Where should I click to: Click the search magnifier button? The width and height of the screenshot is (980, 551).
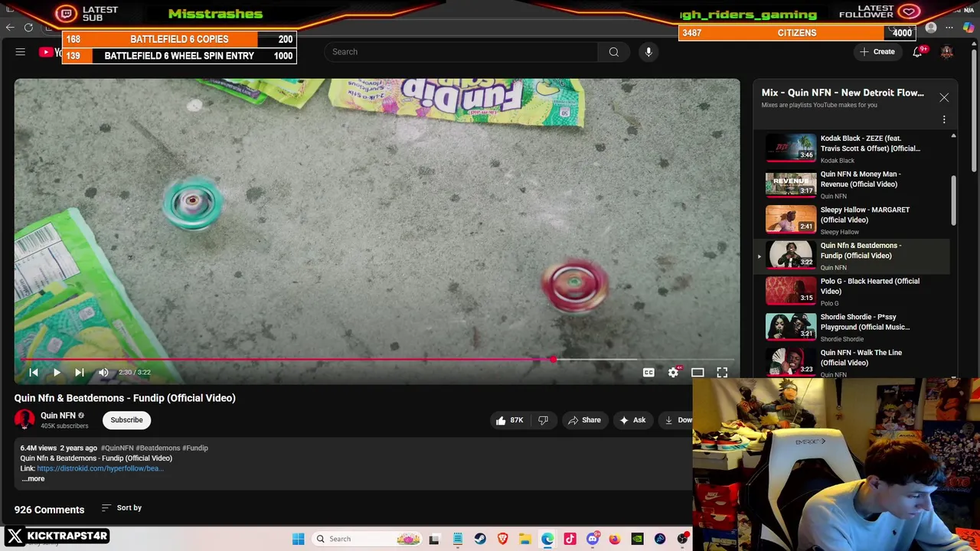coord(613,52)
